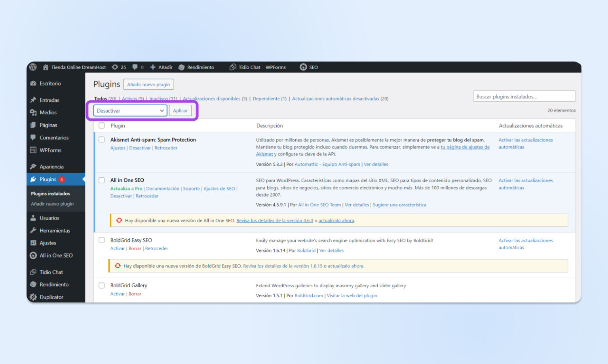Open Duplicator from the sidebar icon
Image resolution: width=608 pixels, height=364 pixels.
coord(34,297)
